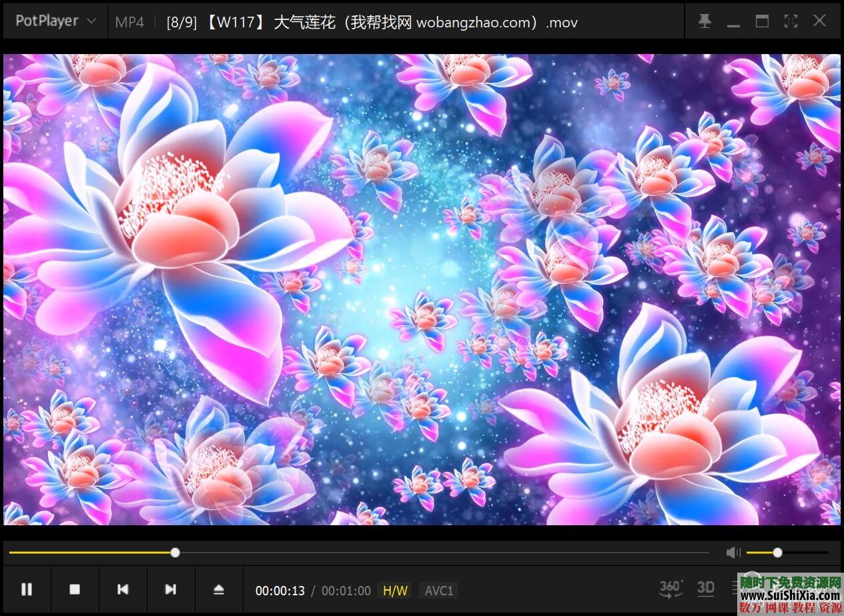This screenshot has width=844, height=616.
Task: Click the total duration 00:01:00 text
Action: pos(346,590)
